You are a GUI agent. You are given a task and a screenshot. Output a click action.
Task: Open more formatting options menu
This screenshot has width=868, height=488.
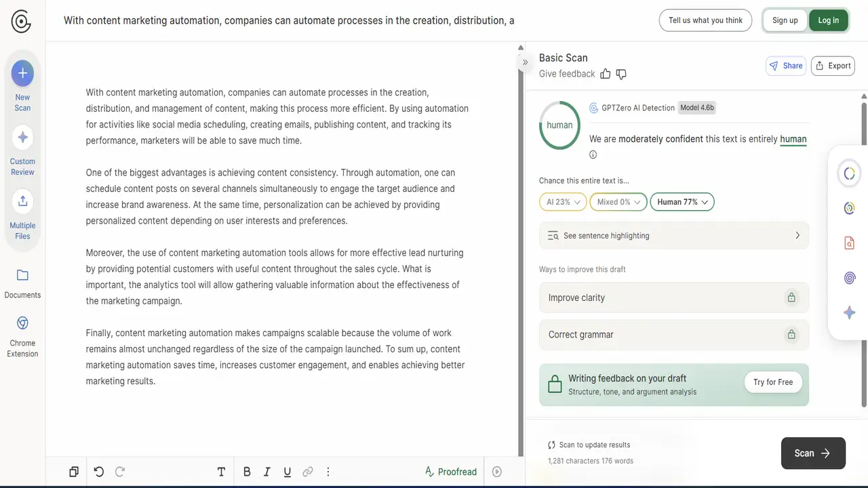(328, 472)
